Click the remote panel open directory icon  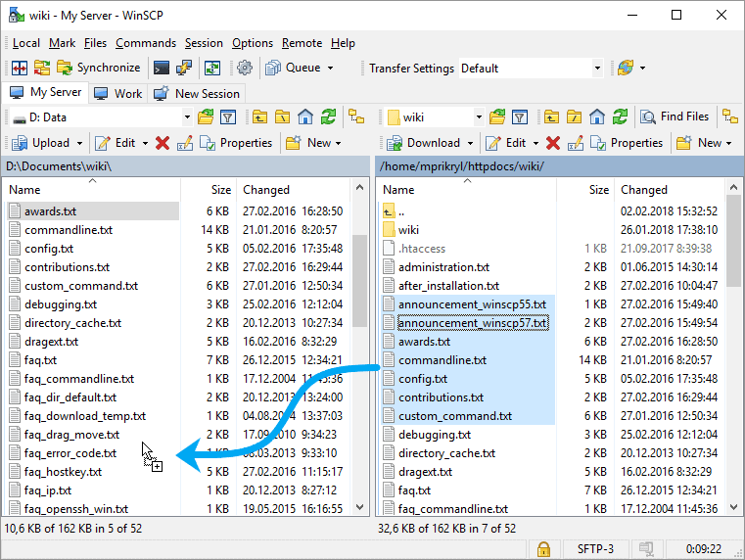point(497,117)
